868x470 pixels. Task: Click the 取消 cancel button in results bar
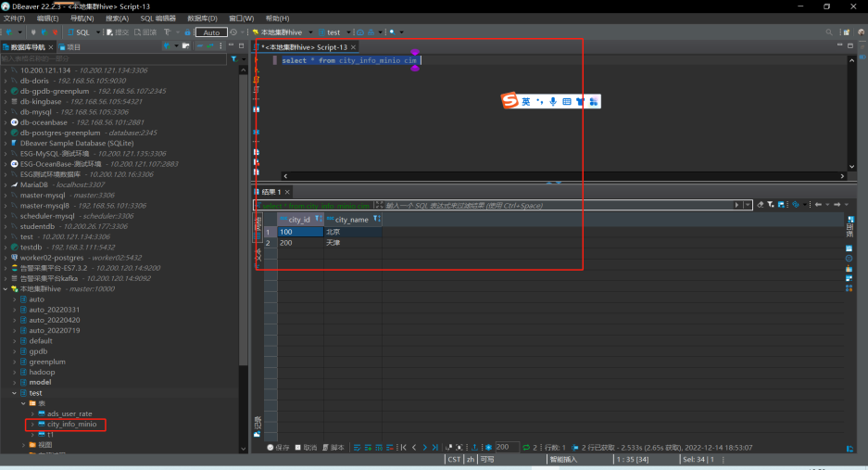tap(306, 447)
